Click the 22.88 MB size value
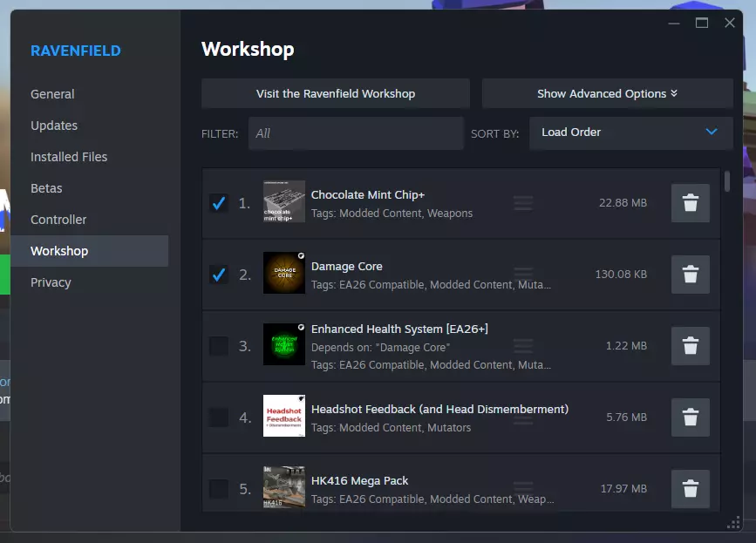 623,203
